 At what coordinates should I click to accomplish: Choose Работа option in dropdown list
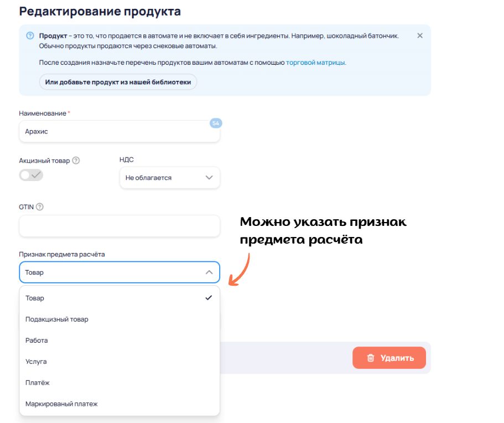[37, 341]
